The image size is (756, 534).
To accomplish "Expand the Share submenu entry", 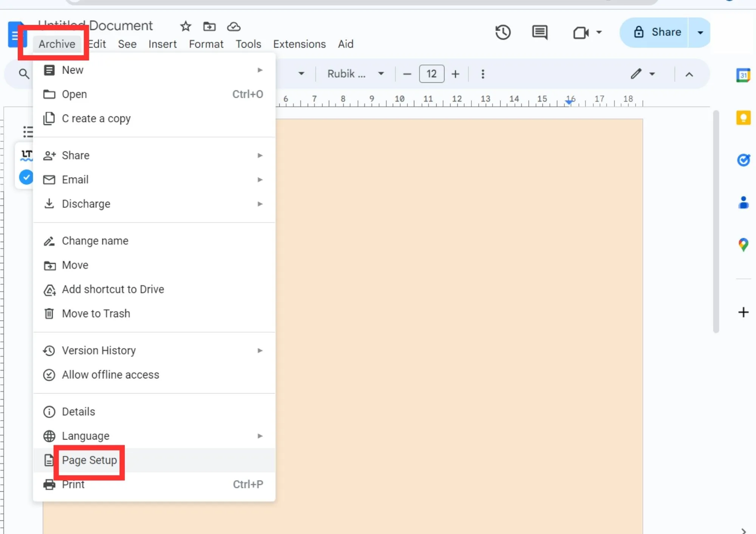I will click(x=154, y=155).
